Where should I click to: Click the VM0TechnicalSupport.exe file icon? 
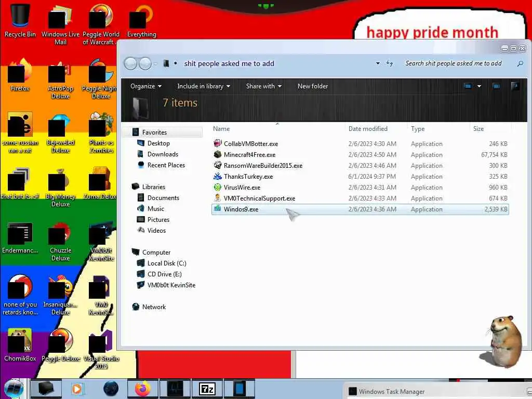click(218, 198)
